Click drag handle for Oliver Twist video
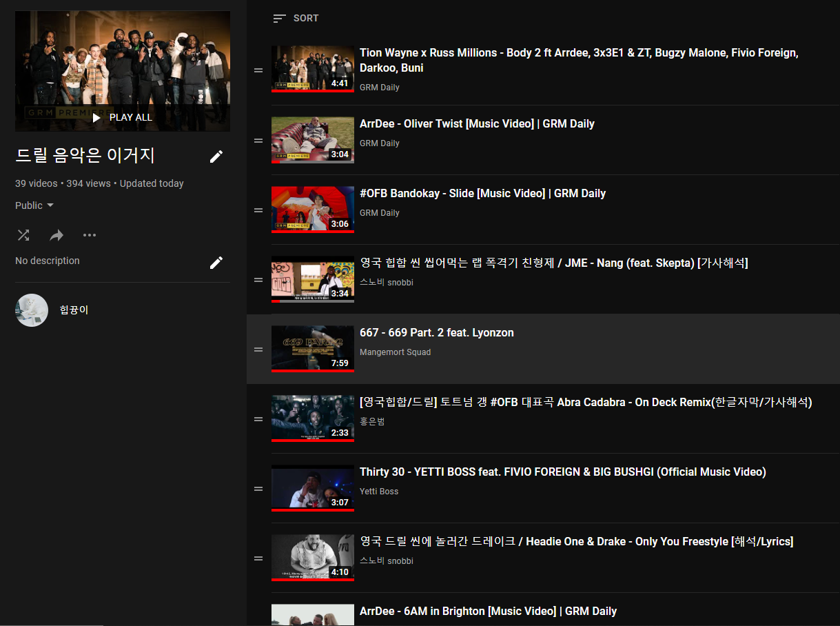The image size is (840, 626). (x=258, y=141)
